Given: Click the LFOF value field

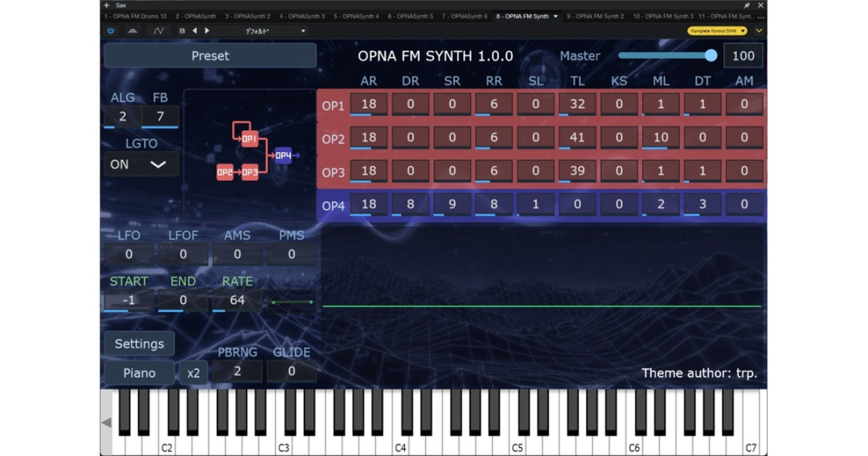Looking at the screenshot, I should point(182,254).
